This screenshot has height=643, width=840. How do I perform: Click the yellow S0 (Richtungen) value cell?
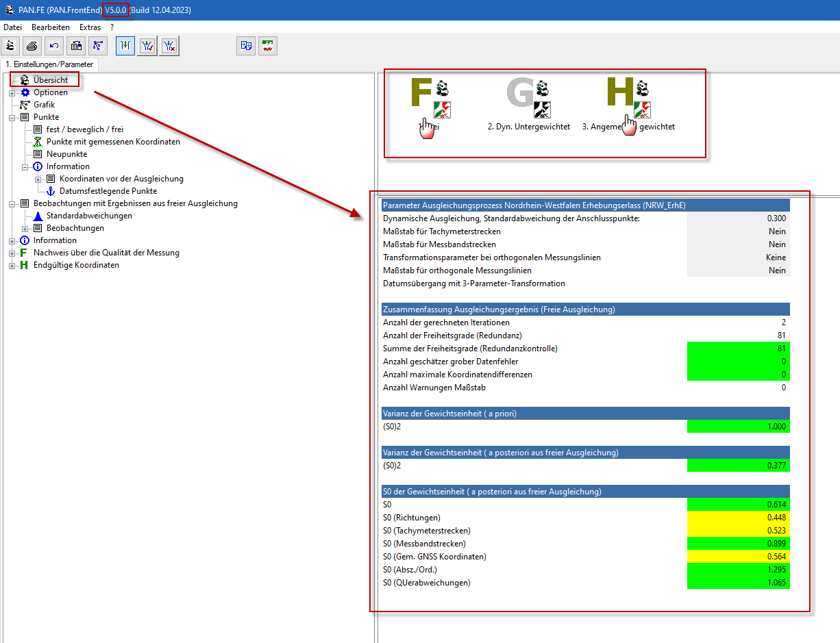tap(738, 518)
